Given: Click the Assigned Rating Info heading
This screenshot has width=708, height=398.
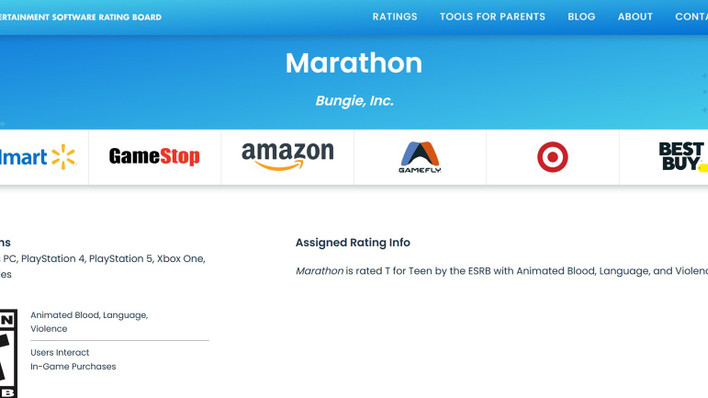Looking at the screenshot, I should pos(353,243).
